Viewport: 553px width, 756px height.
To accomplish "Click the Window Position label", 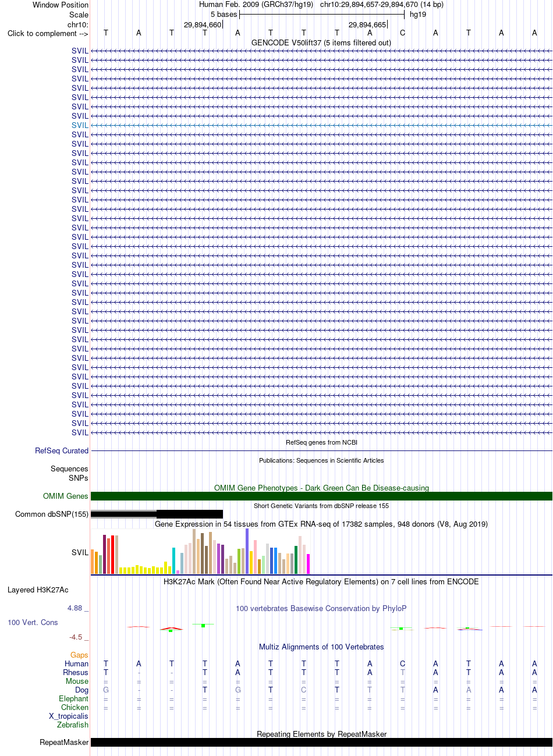I will pos(61,5).
